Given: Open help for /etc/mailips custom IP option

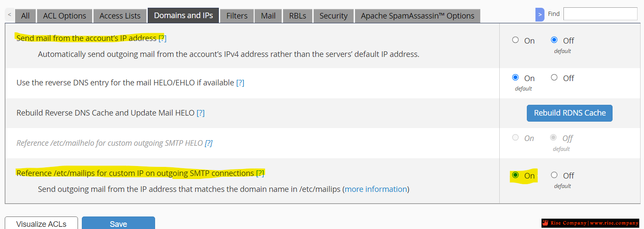Looking at the screenshot, I should click(x=260, y=173).
